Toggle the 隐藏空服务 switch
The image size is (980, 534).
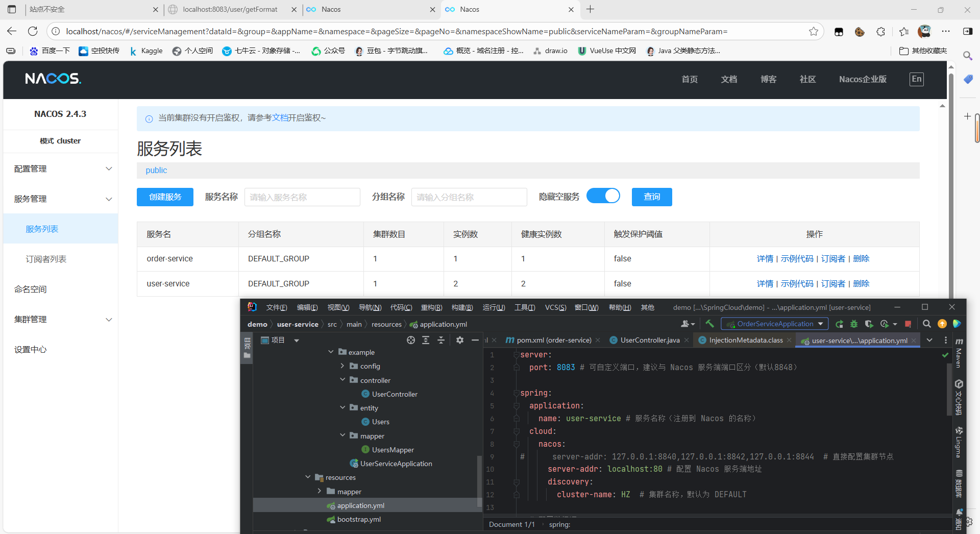click(603, 196)
